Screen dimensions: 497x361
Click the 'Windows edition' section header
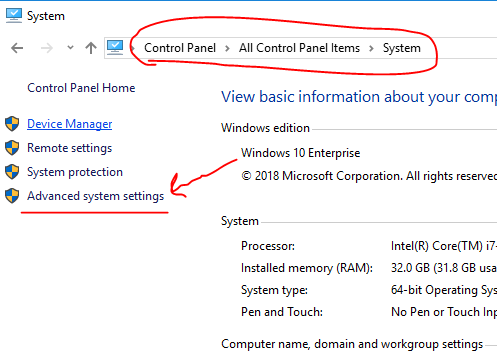pyautogui.click(x=265, y=128)
